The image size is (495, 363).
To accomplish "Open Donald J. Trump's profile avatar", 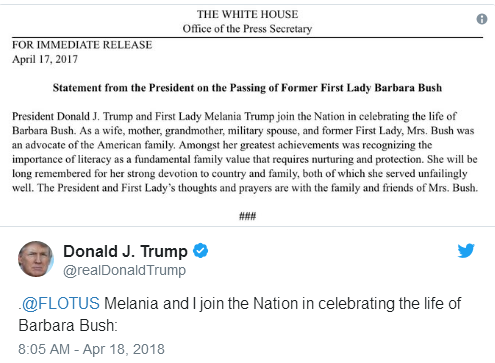I will 35,259.
